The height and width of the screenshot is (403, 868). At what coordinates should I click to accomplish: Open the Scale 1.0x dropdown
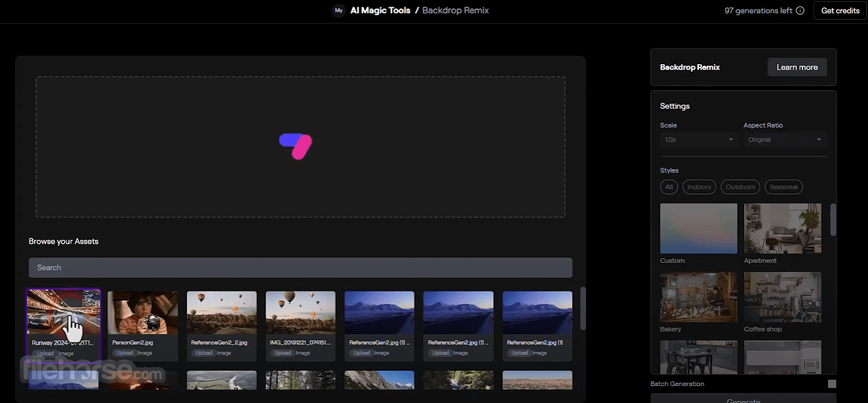[699, 140]
